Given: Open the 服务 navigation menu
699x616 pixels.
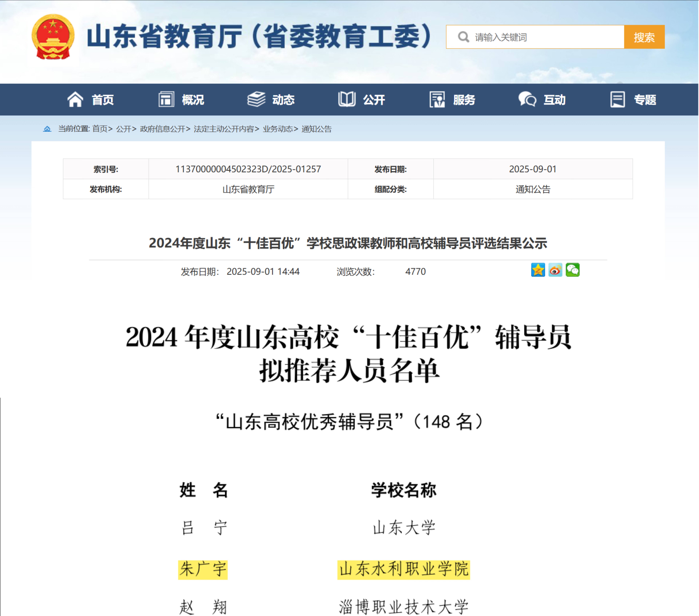Looking at the screenshot, I should pyautogui.click(x=464, y=100).
